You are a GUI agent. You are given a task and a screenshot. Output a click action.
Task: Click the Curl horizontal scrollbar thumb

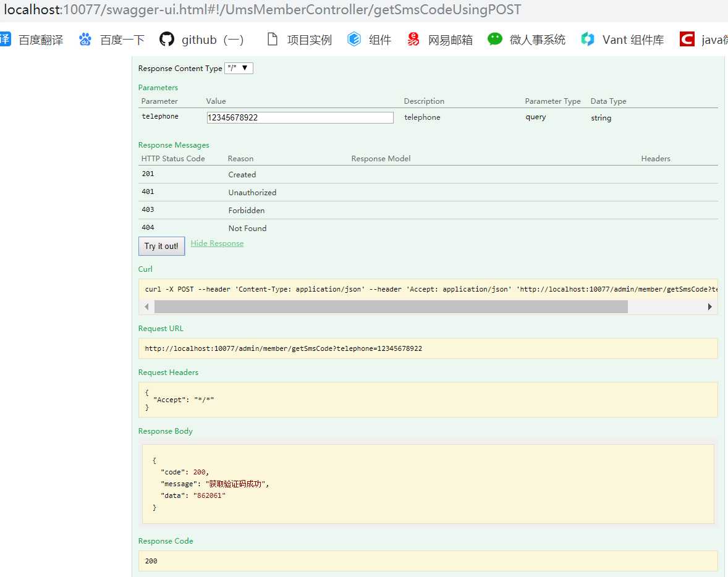pyautogui.click(x=391, y=307)
